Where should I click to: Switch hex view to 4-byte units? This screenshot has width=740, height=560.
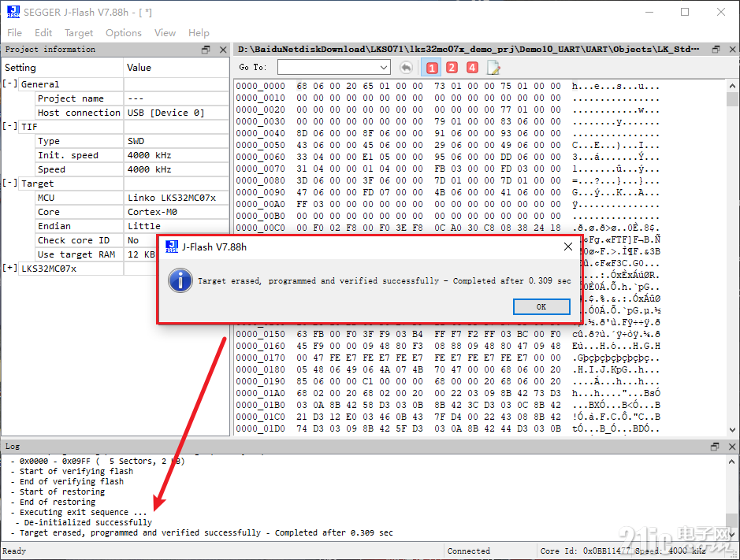pyautogui.click(x=472, y=68)
